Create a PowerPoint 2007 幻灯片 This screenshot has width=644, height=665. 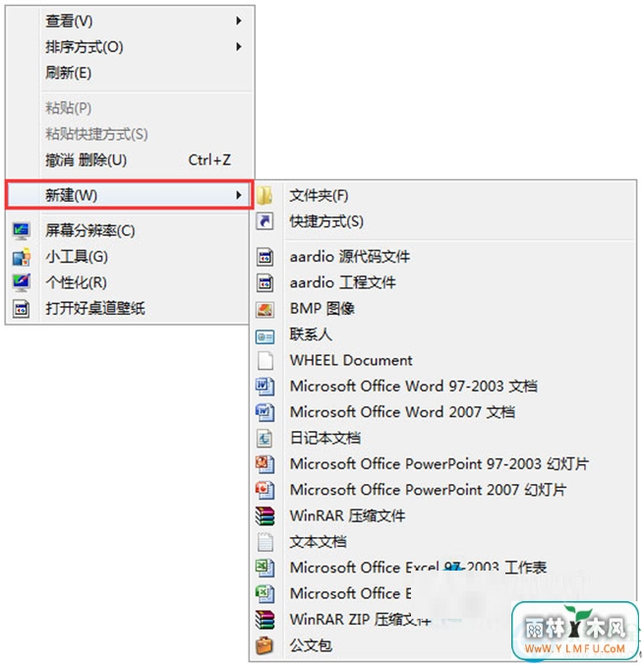pos(443,490)
